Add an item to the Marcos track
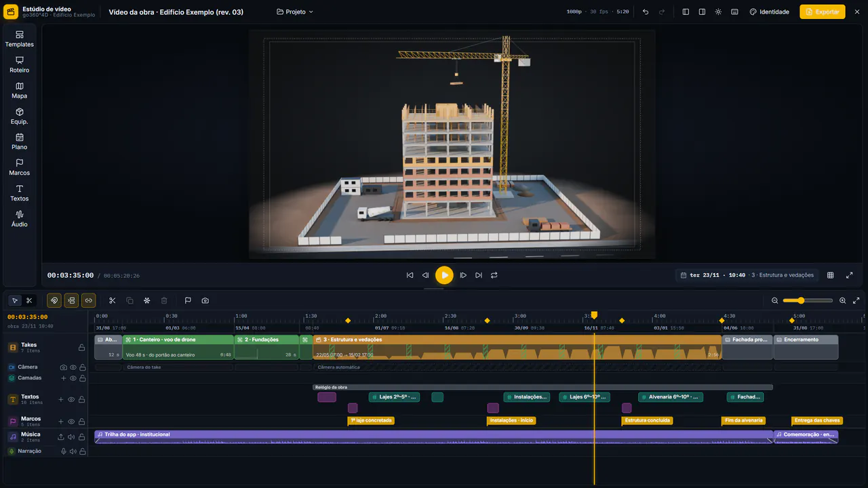Viewport: 868px width, 488px height. click(x=61, y=422)
